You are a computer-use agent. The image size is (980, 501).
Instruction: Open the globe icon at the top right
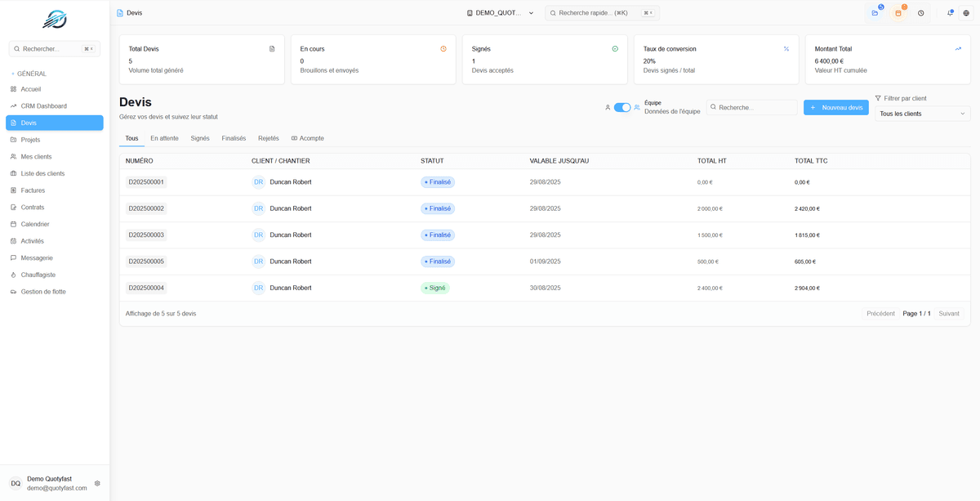coord(967,12)
